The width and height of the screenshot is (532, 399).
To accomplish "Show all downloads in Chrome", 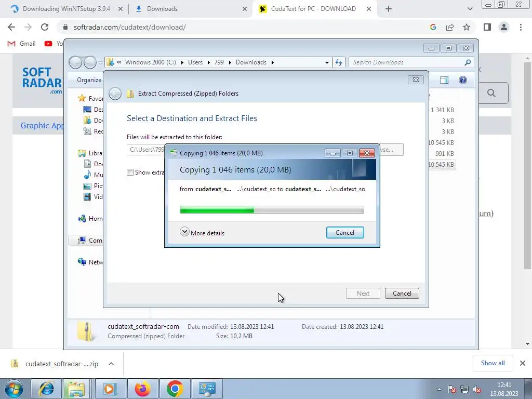I will [x=493, y=363].
